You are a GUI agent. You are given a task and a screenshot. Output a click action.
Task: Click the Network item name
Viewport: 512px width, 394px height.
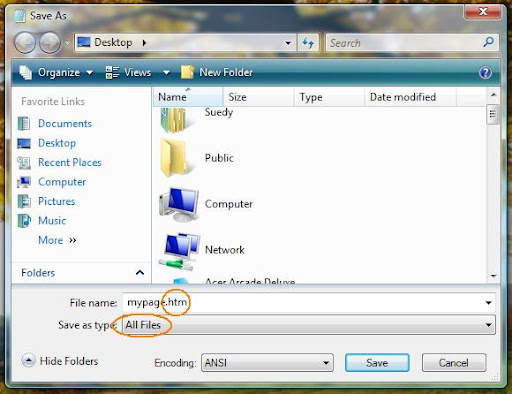pos(225,250)
